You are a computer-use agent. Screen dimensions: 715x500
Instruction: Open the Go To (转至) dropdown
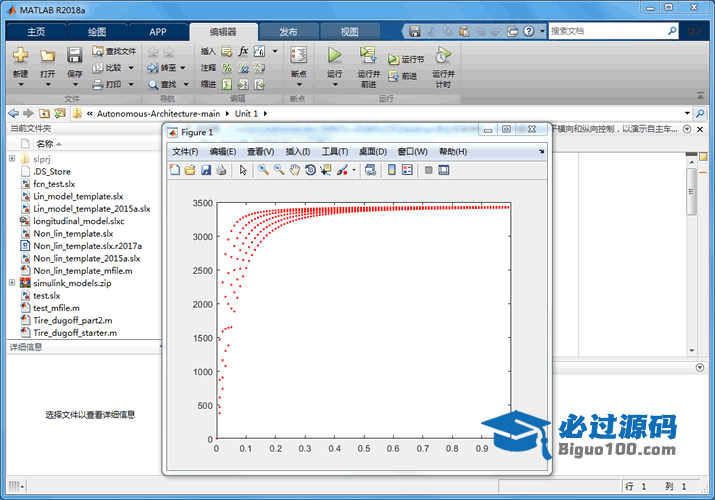click(x=183, y=68)
